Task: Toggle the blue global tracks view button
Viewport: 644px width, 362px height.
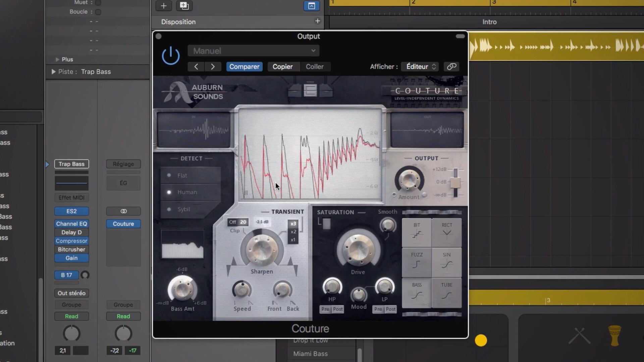Action: point(311,6)
